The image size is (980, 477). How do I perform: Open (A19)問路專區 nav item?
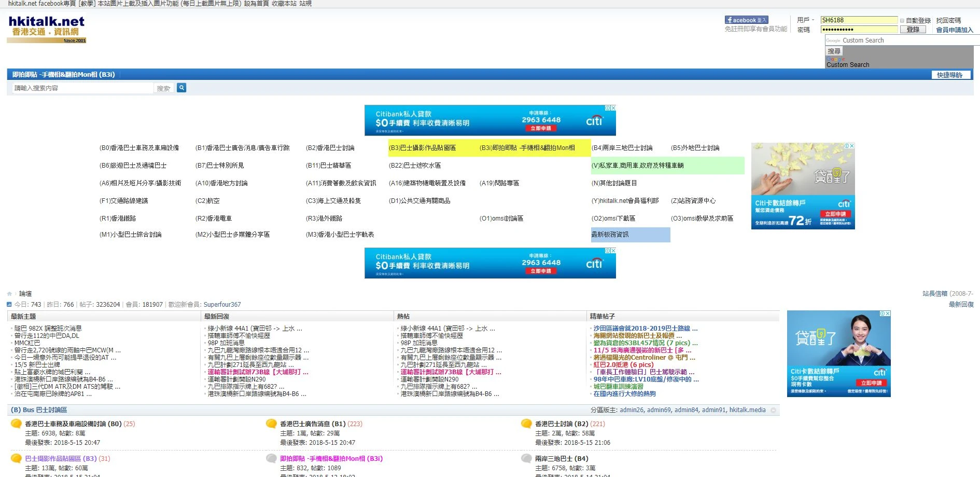(x=499, y=183)
